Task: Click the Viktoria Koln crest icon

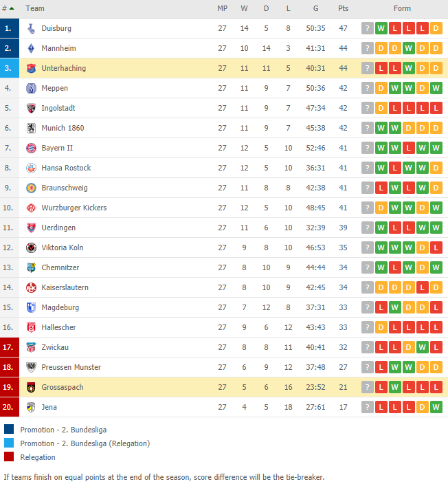Action: pos(31,248)
